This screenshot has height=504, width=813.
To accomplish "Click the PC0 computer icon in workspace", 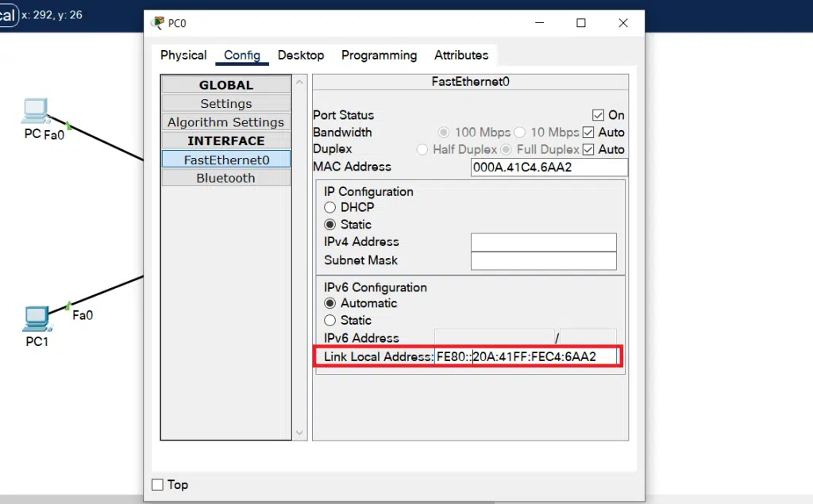I will [x=35, y=110].
